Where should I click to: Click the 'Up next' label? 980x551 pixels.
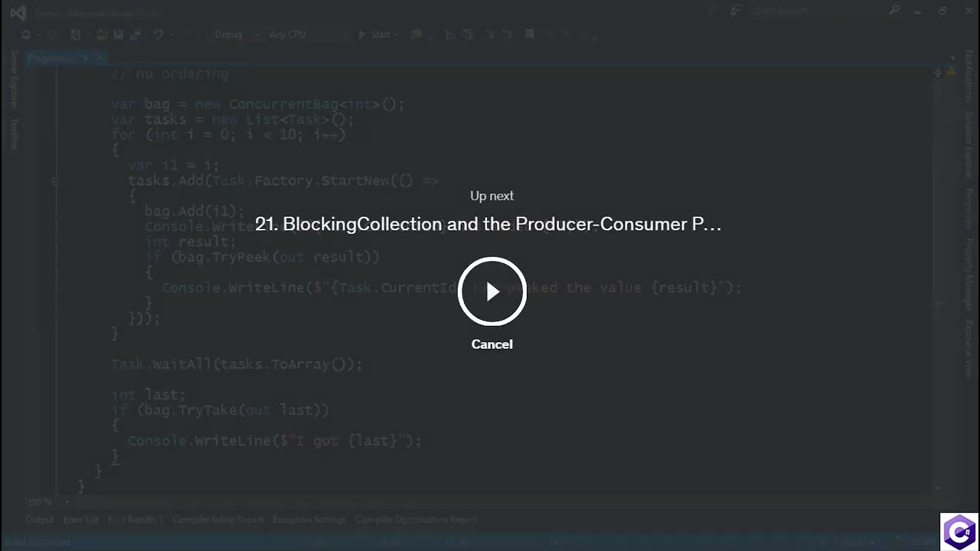[492, 196]
